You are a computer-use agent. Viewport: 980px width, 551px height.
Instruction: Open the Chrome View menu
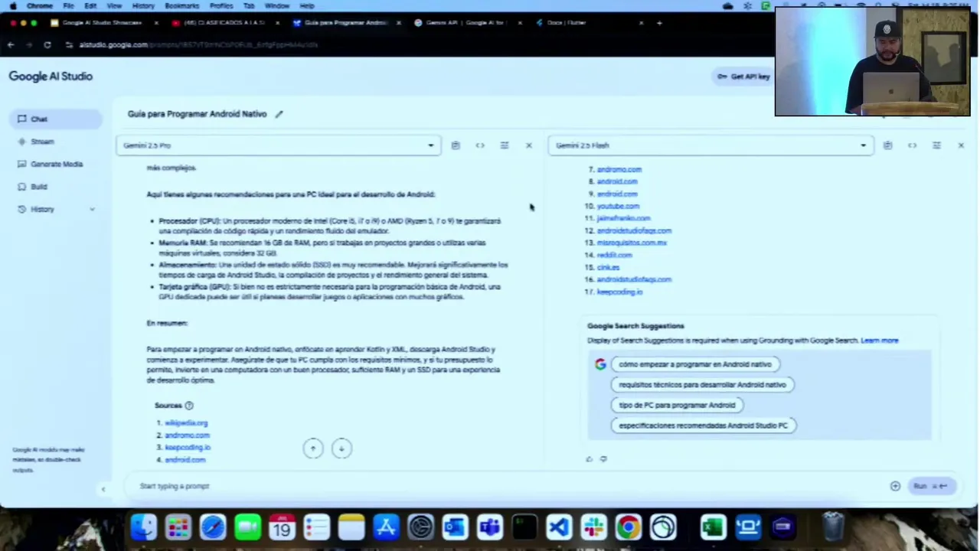click(114, 5)
